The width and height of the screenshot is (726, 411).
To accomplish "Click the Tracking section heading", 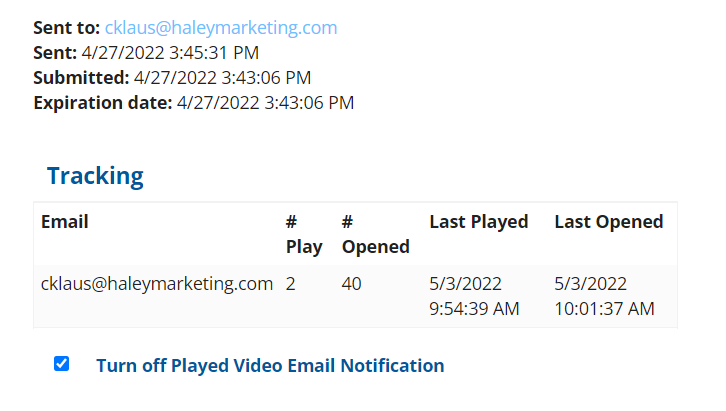I will pyautogui.click(x=95, y=176).
